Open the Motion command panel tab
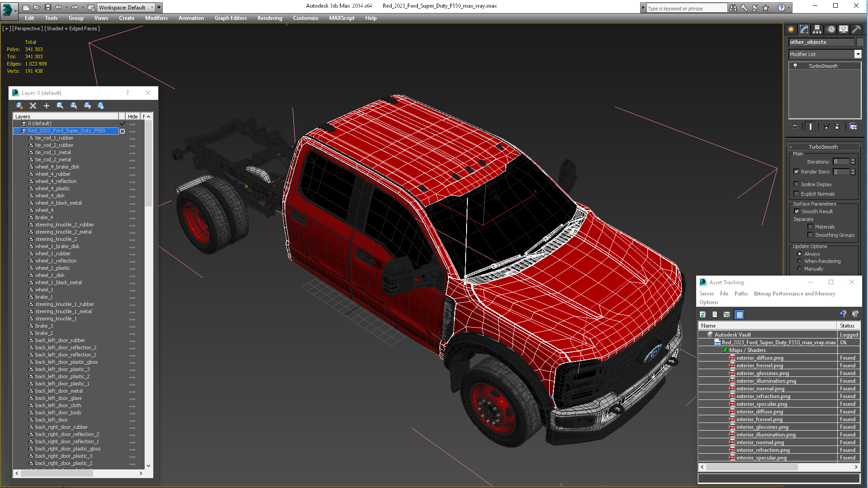The width and height of the screenshot is (868, 488). (x=830, y=29)
